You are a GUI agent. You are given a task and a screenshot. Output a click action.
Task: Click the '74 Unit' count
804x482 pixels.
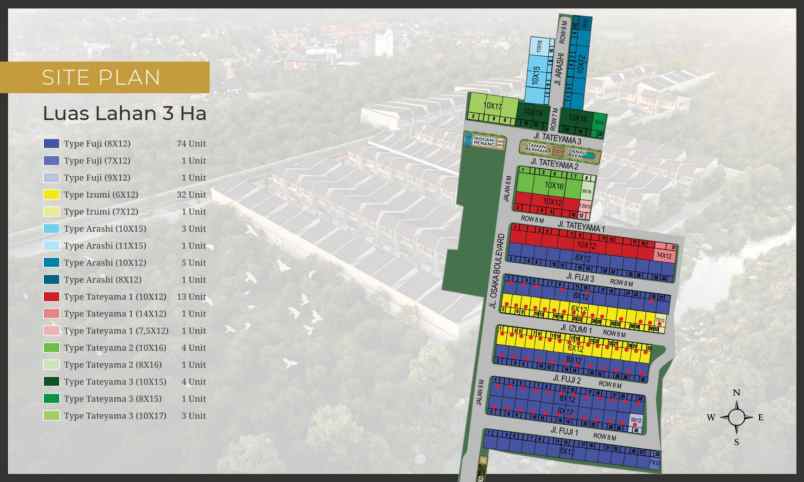coord(191,144)
